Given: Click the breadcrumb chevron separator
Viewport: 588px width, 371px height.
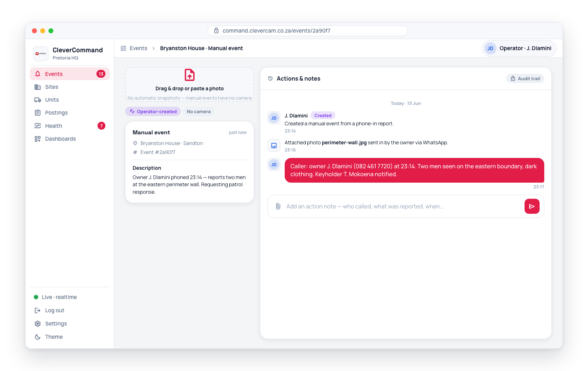Looking at the screenshot, I should pos(153,48).
